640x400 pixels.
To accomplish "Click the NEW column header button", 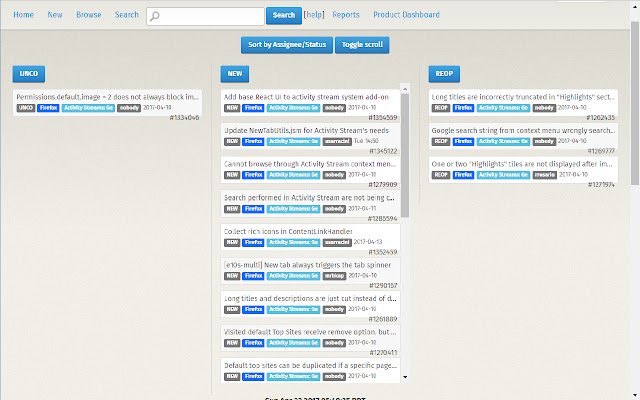I will [x=235, y=74].
